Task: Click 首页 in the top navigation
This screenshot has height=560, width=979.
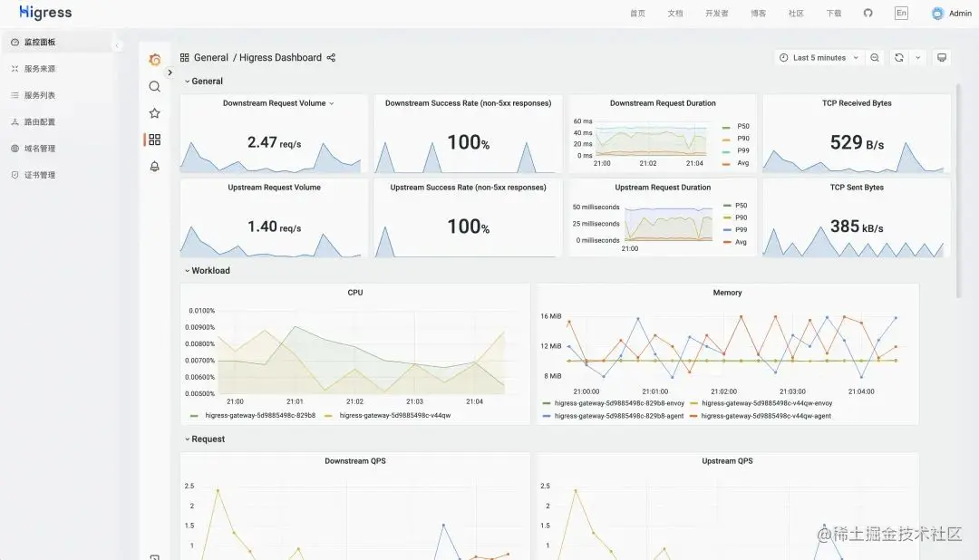Action: [x=637, y=13]
